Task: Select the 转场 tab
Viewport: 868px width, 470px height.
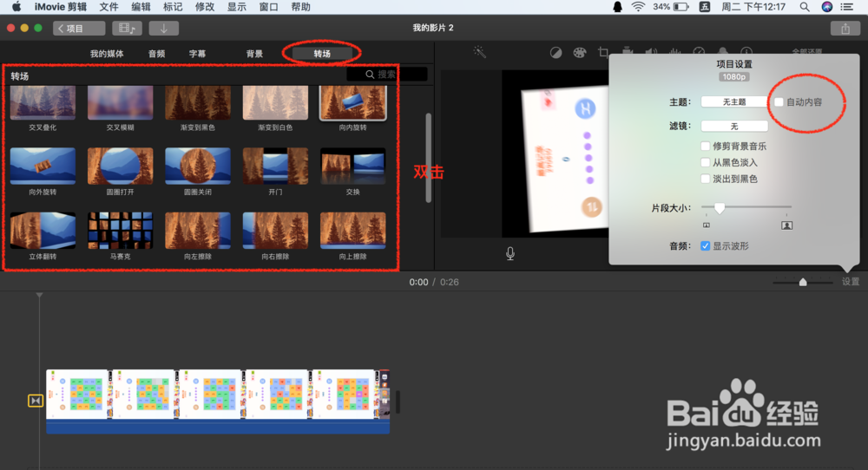Action: pos(322,54)
